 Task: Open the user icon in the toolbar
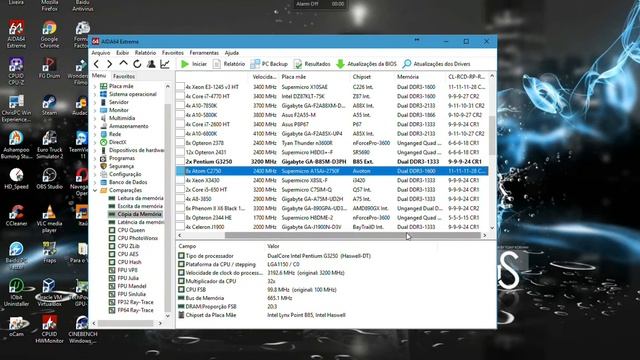[151, 64]
